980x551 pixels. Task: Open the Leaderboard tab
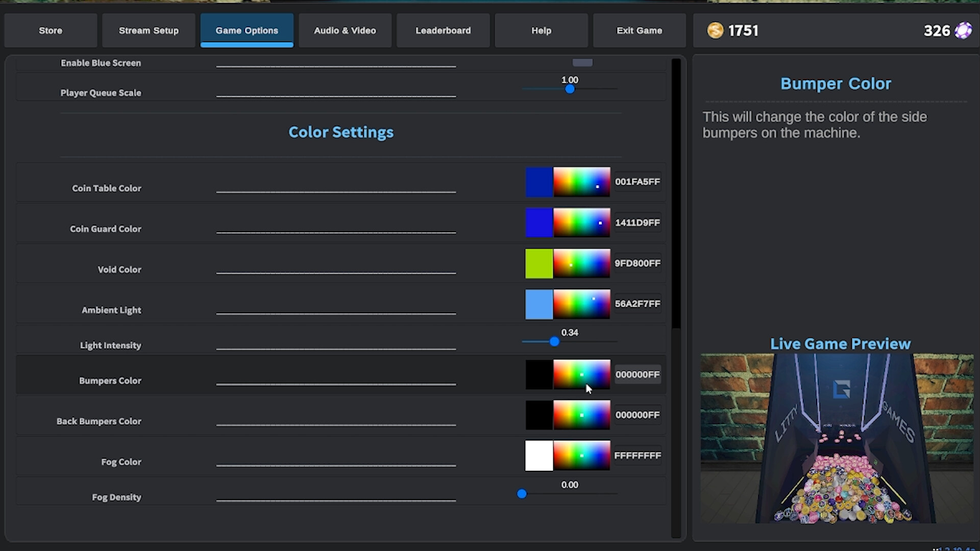pos(443,30)
